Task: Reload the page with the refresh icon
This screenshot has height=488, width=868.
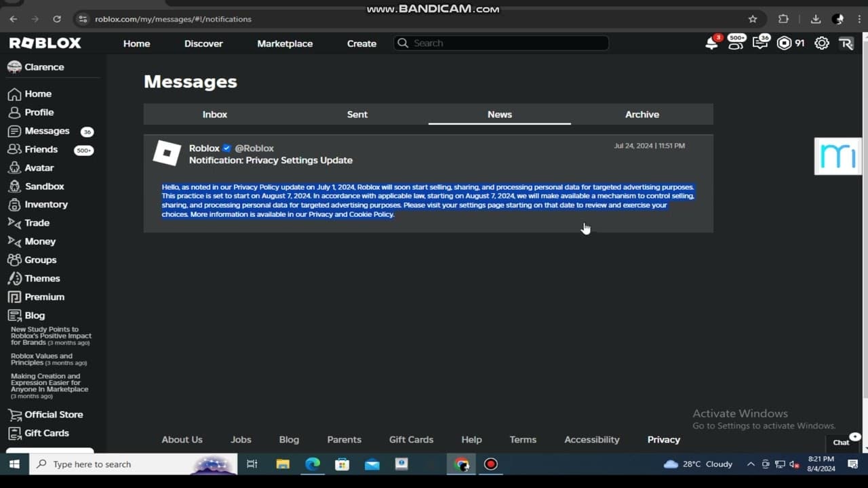Action: [57, 19]
